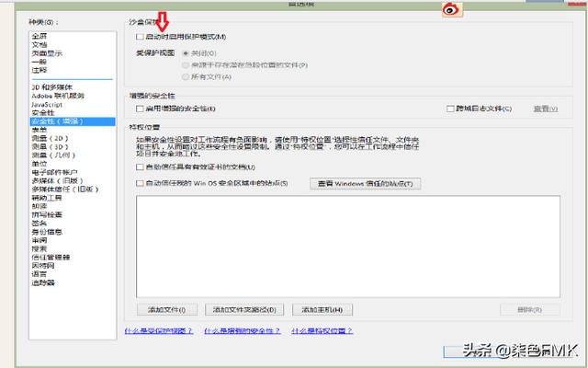
Task: Click the 添加文件夹路径 button
Action: [x=243, y=310]
